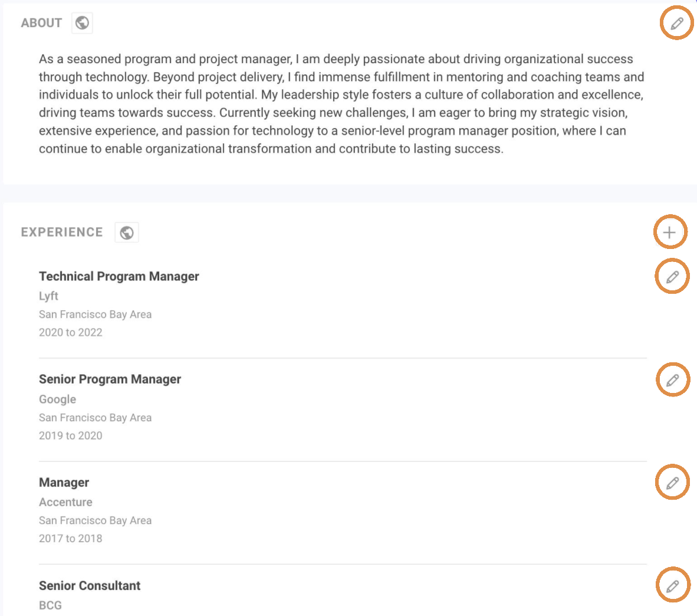
Task: Click the Senior Program Manager title
Action: [x=110, y=379]
